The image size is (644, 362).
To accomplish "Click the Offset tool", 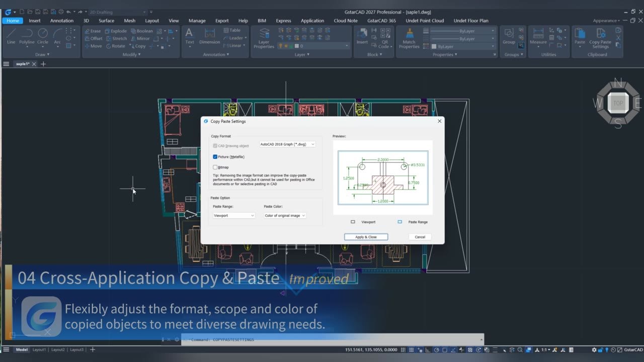I will point(93,38).
